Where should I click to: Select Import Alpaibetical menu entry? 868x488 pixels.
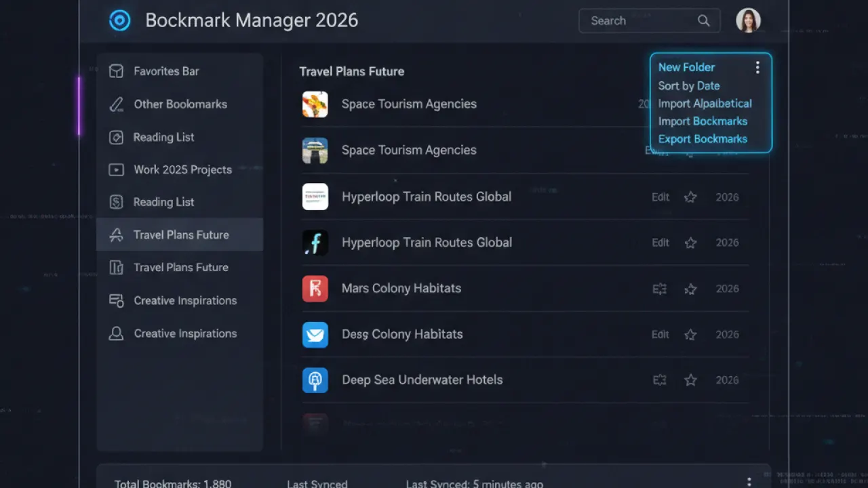[x=705, y=104]
